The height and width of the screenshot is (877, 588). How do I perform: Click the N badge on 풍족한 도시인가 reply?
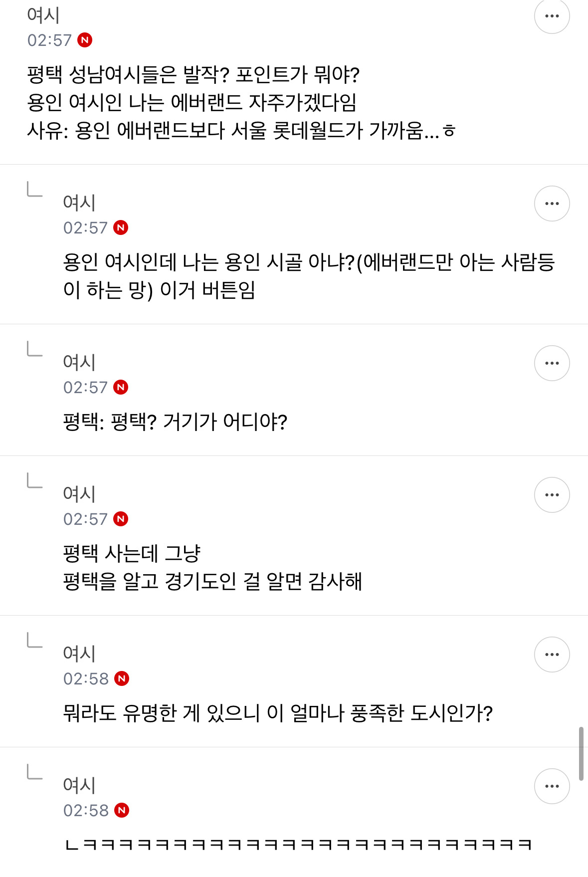pos(122,678)
